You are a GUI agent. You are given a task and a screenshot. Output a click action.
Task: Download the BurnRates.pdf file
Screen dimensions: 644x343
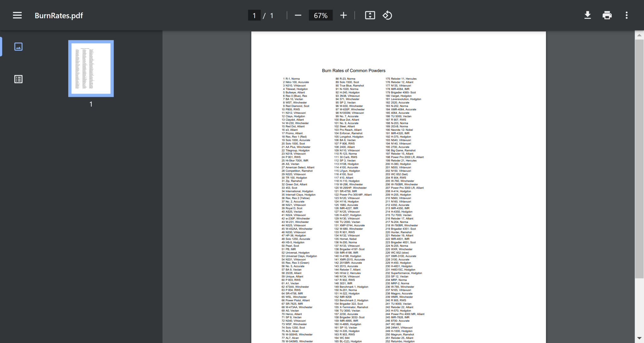(x=587, y=15)
